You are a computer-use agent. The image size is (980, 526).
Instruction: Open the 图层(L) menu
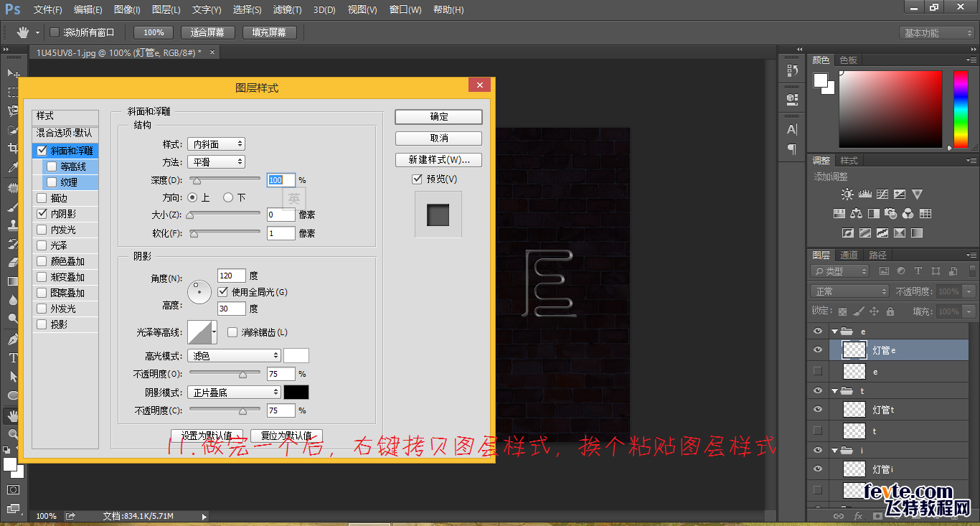pos(166,10)
